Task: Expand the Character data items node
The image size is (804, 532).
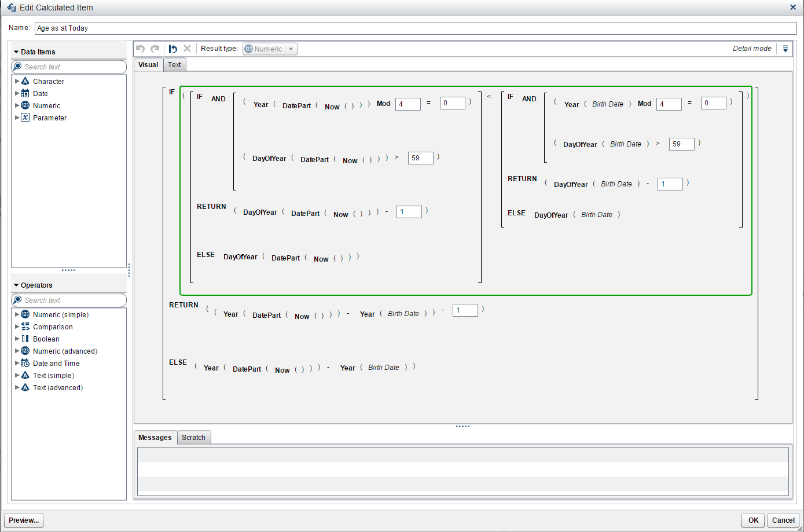Action: click(x=17, y=81)
